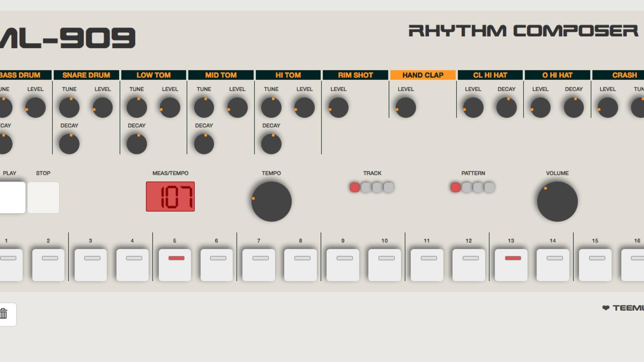Click the Hand Clap LEVEL knob
Screen dimensions: 644x362
[406, 107]
